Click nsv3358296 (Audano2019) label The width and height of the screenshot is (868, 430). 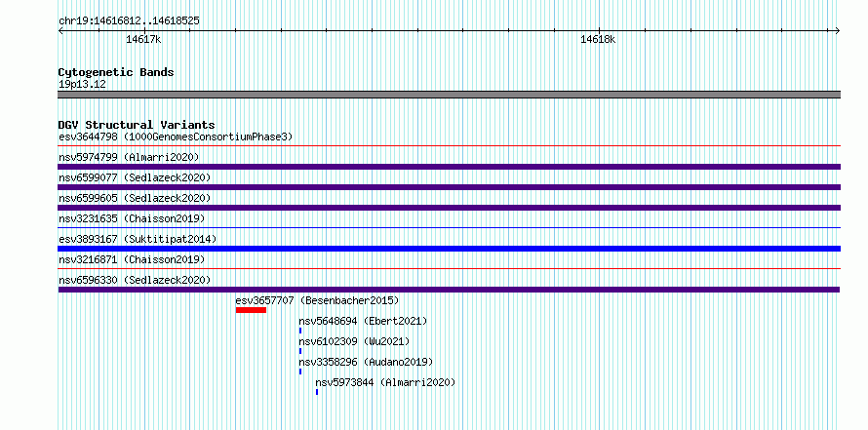coord(366,362)
